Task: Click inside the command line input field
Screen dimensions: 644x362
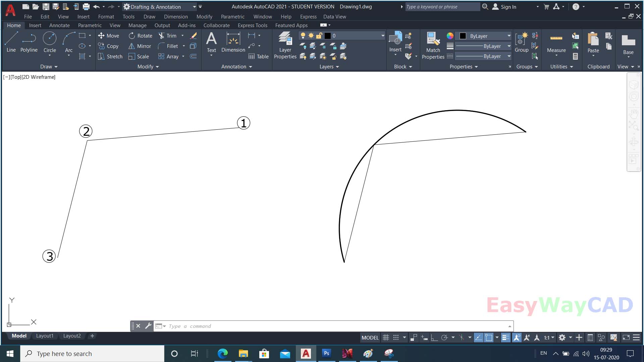Action: [268, 326]
